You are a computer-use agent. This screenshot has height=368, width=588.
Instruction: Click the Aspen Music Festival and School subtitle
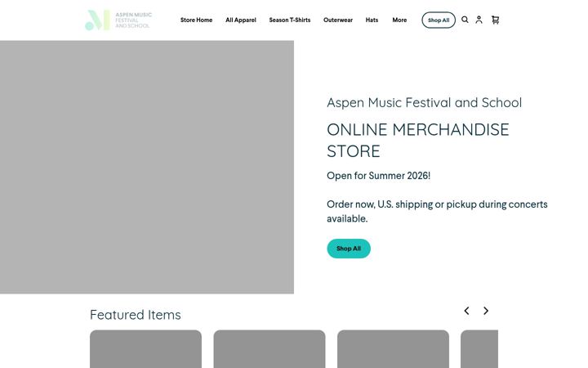click(424, 102)
